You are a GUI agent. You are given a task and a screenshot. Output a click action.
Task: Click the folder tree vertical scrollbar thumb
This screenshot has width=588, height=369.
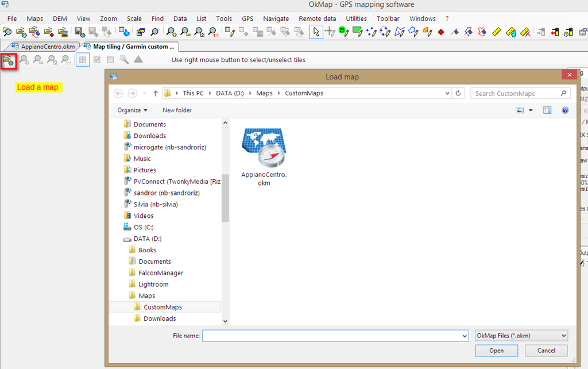pyautogui.click(x=225, y=198)
